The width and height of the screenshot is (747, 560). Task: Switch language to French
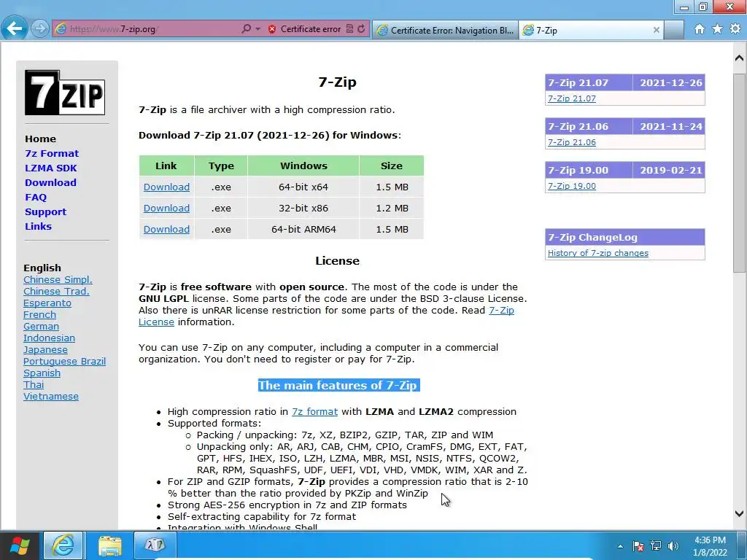pos(39,315)
